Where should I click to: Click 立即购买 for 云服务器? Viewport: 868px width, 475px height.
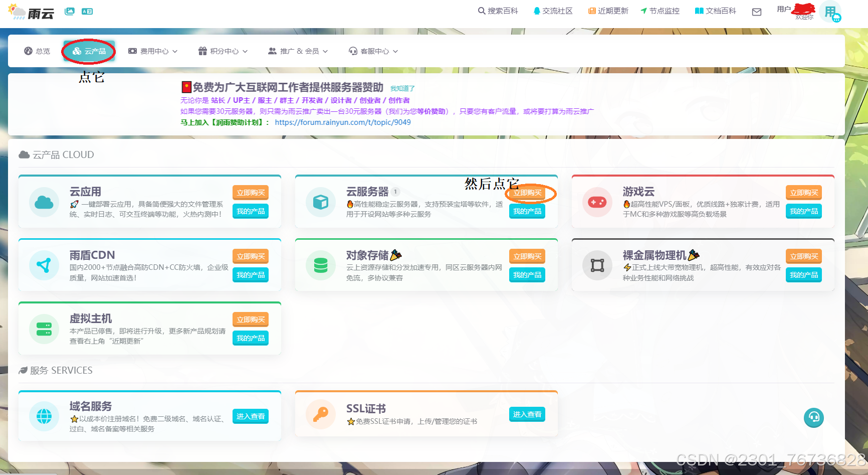click(x=527, y=193)
